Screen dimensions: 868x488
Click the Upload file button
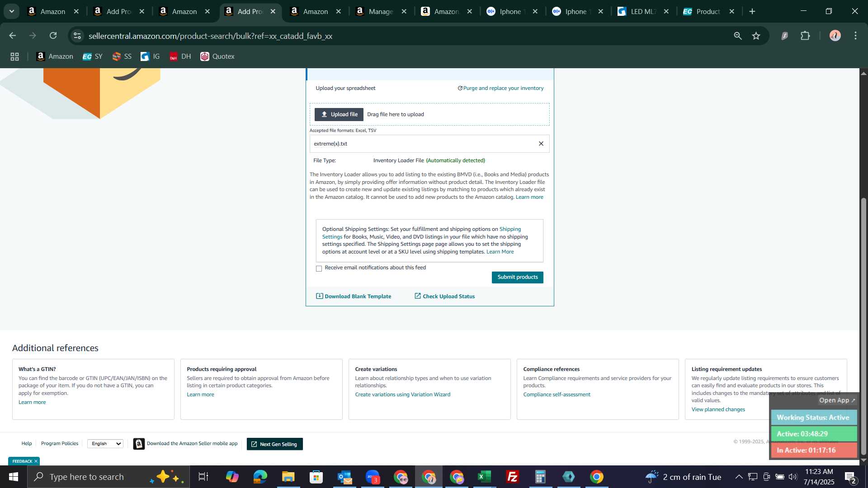pos(339,114)
